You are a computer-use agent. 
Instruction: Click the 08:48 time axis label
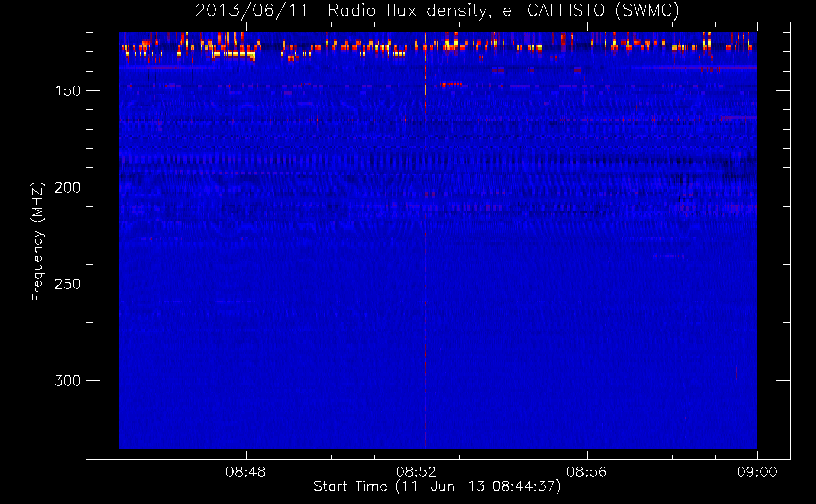point(246,472)
